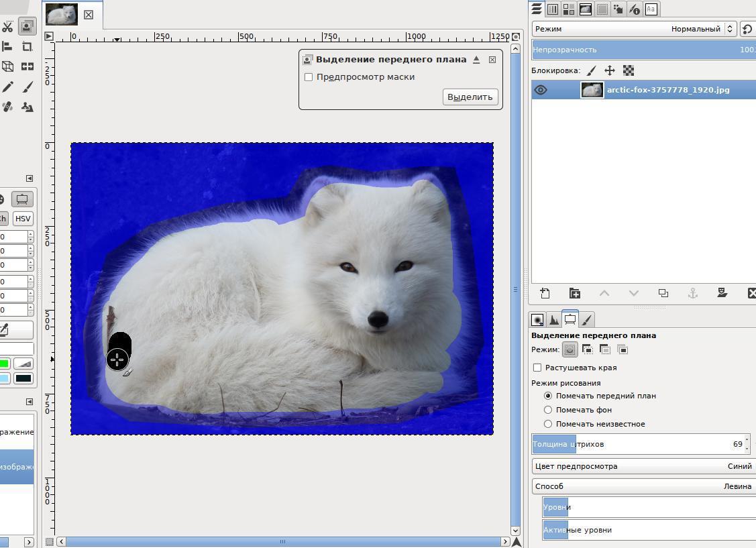Open the Цвет предпросмотра dropdown

tap(643, 466)
